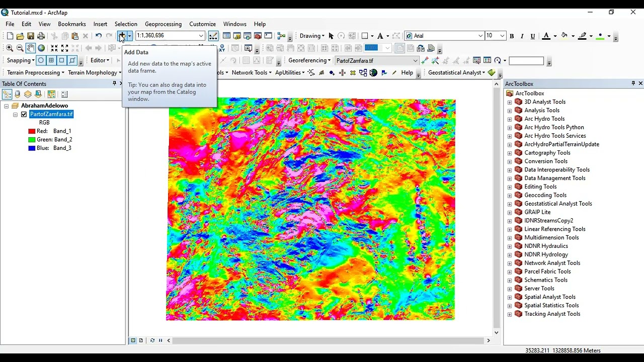This screenshot has width=644, height=362.
Task: Save the map with the floppy disk icon
Action: (31, 36)
